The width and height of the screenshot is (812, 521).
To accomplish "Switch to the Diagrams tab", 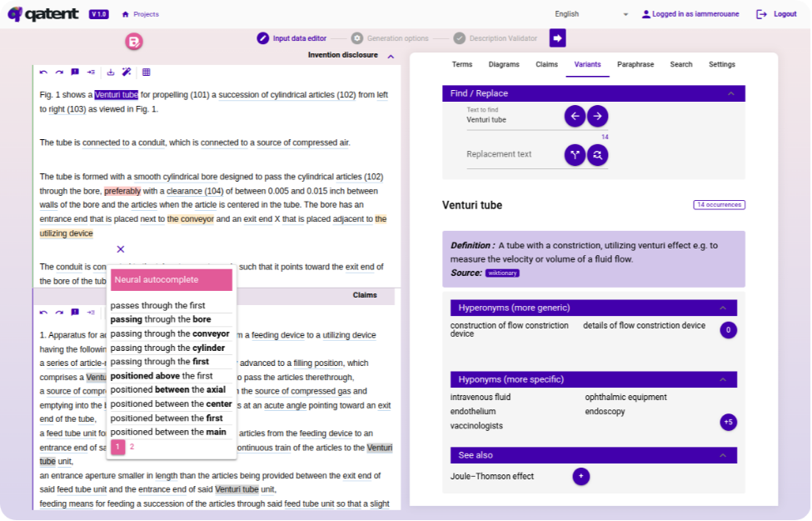I will point(504,64).
